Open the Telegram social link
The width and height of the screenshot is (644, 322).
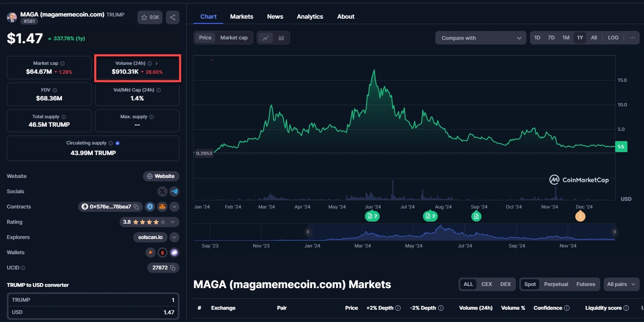pyautogui.click(x=174, y=192)
